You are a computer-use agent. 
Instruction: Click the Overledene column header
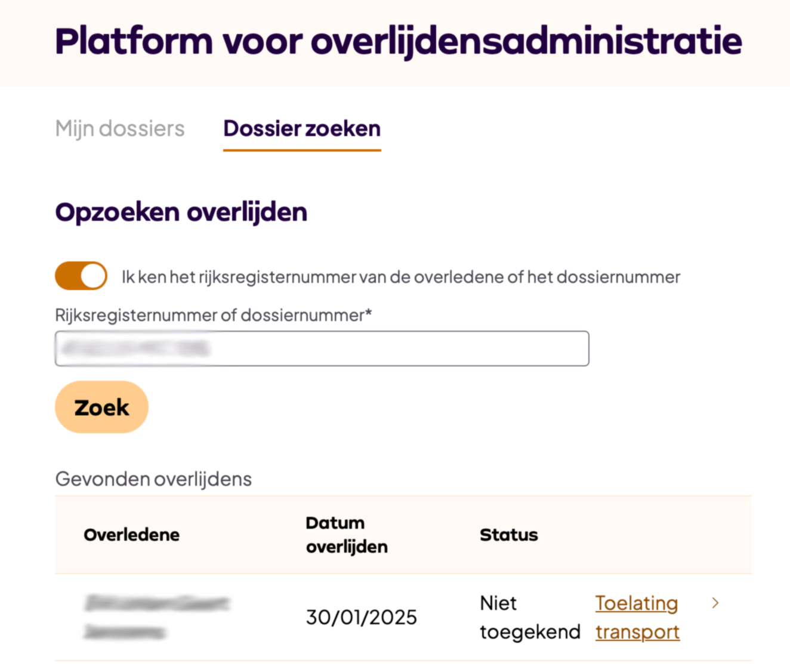[131, 535]
